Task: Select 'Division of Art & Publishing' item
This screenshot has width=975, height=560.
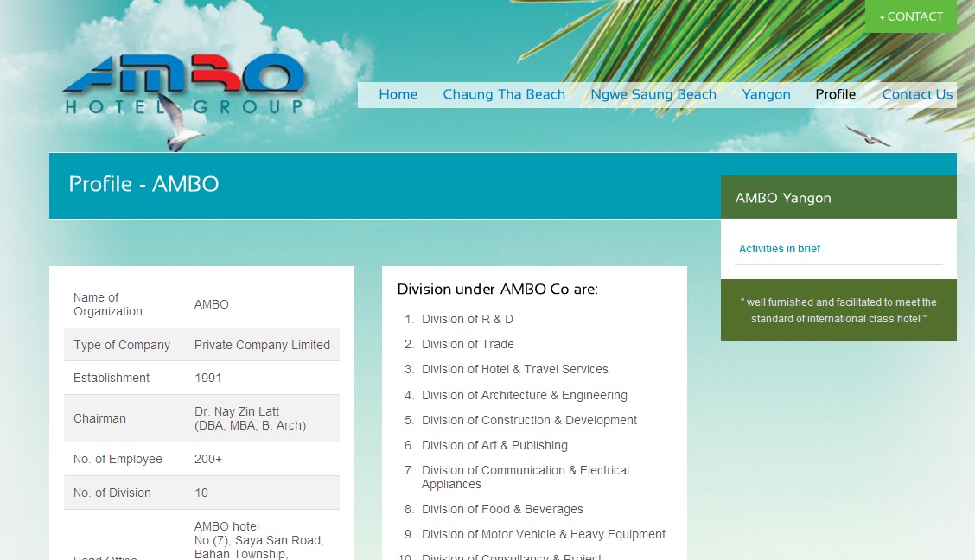Action: (494, 446)
